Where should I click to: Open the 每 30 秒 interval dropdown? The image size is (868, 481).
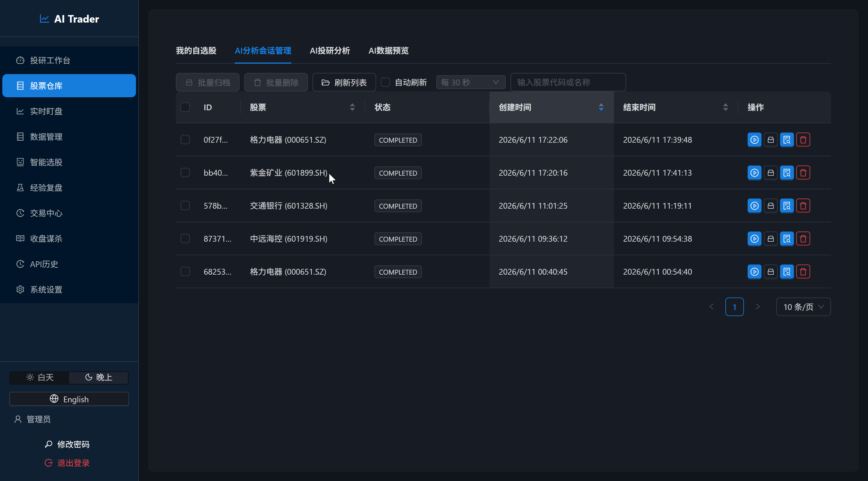tap(470, 82)
